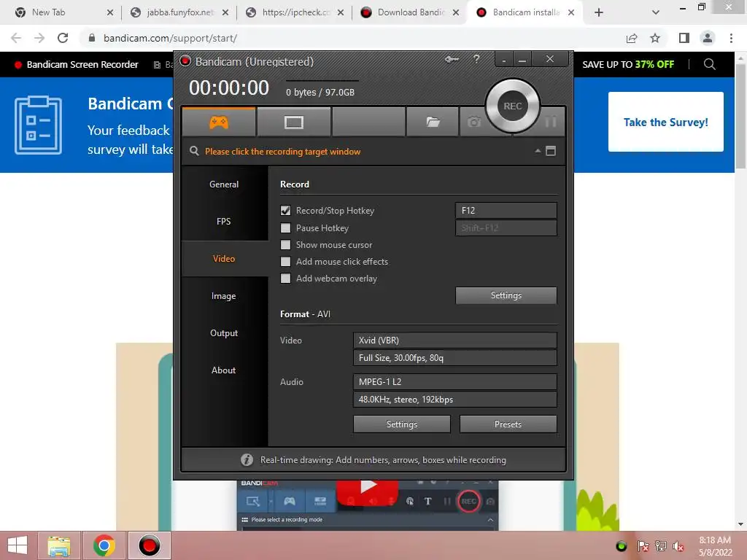
Task: Open the FPS settings tab
Action: point(224,222)
